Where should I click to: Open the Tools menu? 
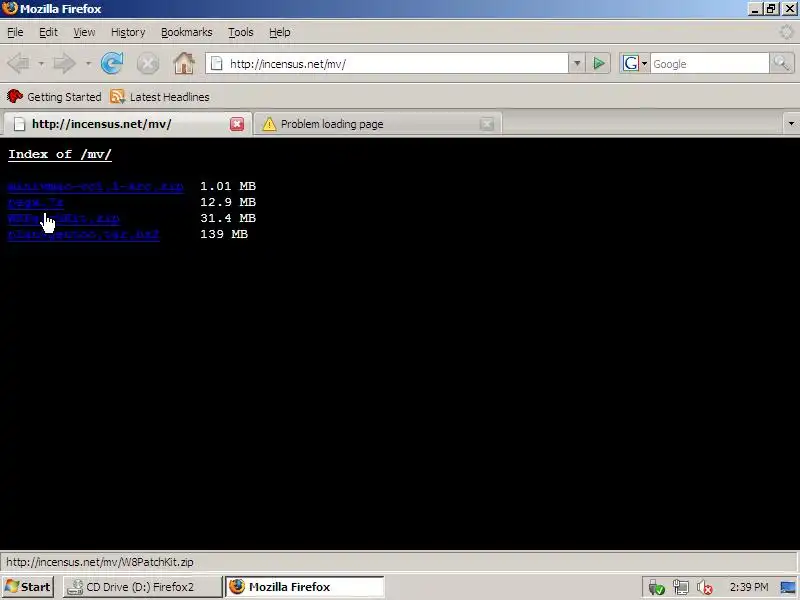[x=241, y=32]
